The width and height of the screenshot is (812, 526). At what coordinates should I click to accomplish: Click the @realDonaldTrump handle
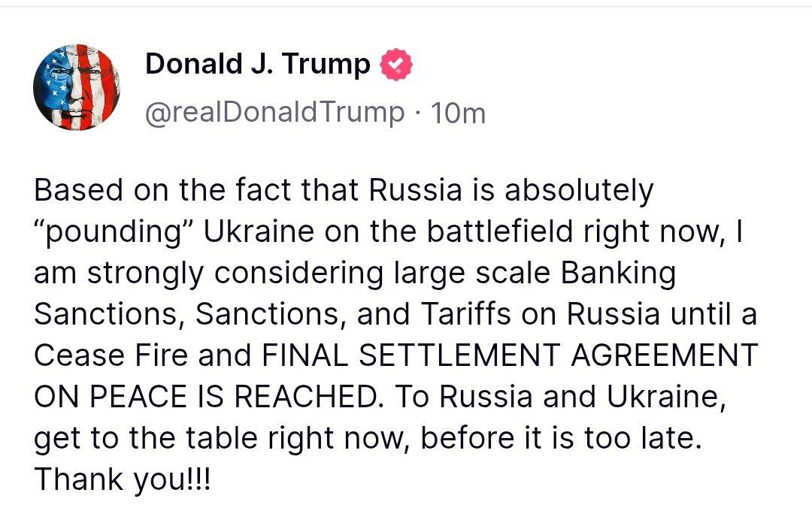coord(274,113)
